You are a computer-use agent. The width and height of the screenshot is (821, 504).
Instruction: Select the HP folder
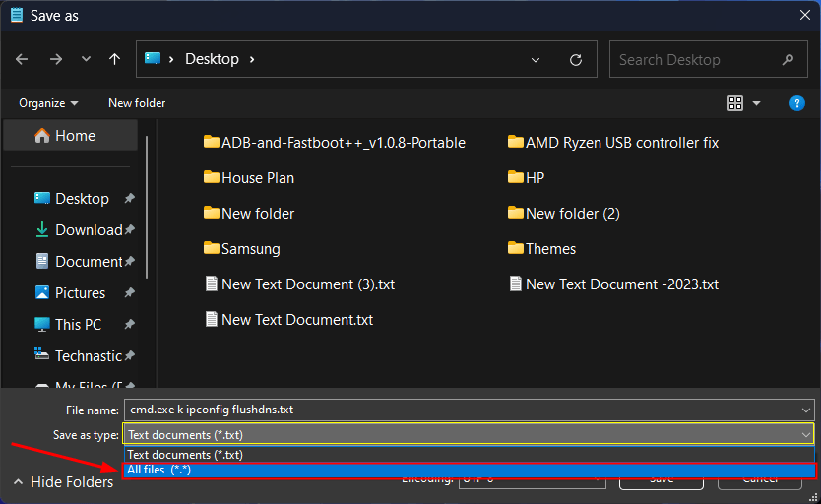(x=527, y=178)
